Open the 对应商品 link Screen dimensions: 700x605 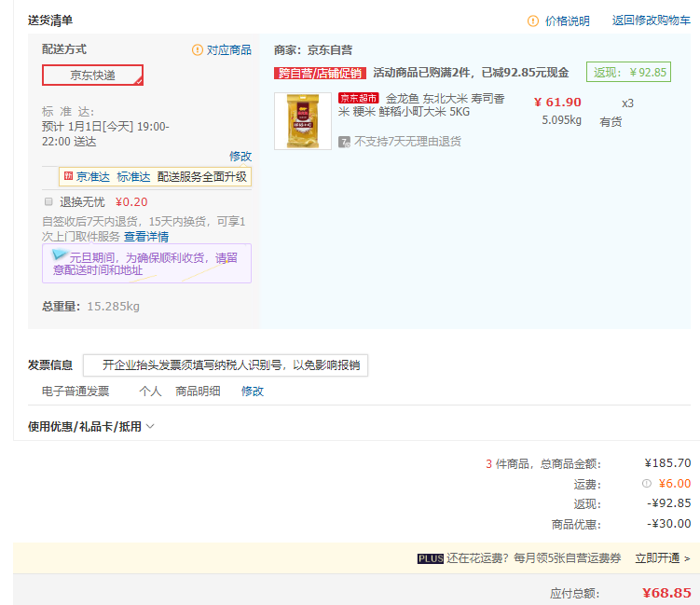[229, 50]
